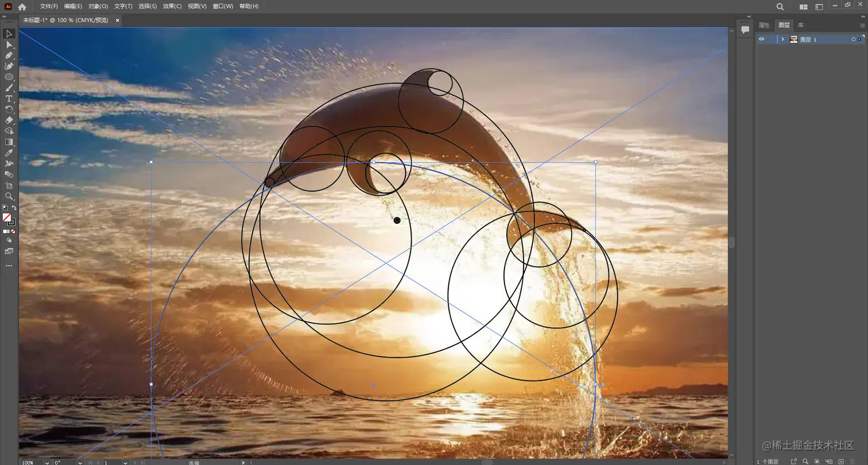This screenshot has height=465, width=868.
Task: Open workspace switcher icon
Action: point(819,7)
